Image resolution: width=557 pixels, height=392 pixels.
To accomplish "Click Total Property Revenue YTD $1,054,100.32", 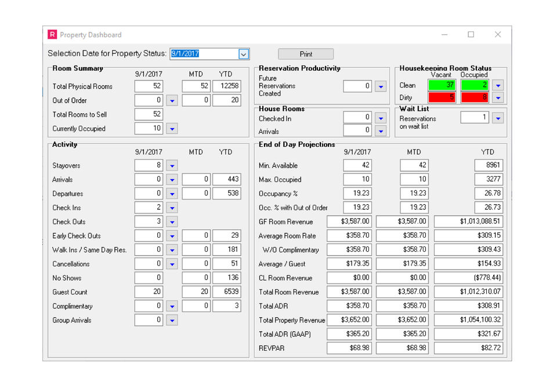I will [x=468, y=320].
